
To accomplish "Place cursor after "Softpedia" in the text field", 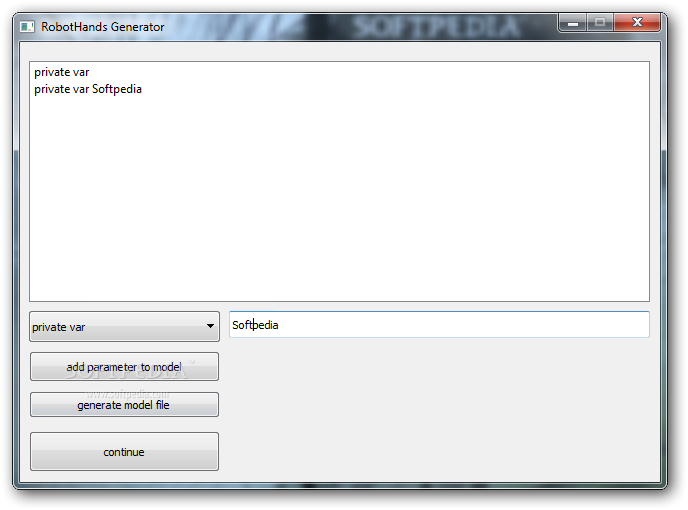I will [x=279, y=325].
